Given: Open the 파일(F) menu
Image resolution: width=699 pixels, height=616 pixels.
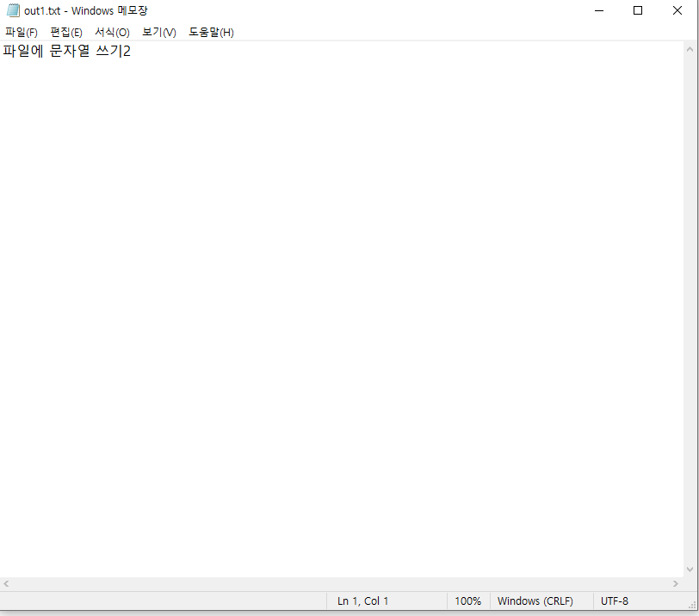Looking at the screenshot, I should (x=22, y=32).
